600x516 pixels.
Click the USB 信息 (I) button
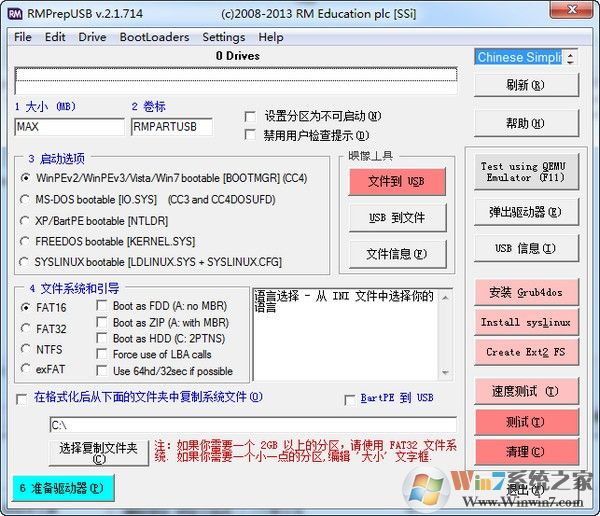[x=526, y=248]
